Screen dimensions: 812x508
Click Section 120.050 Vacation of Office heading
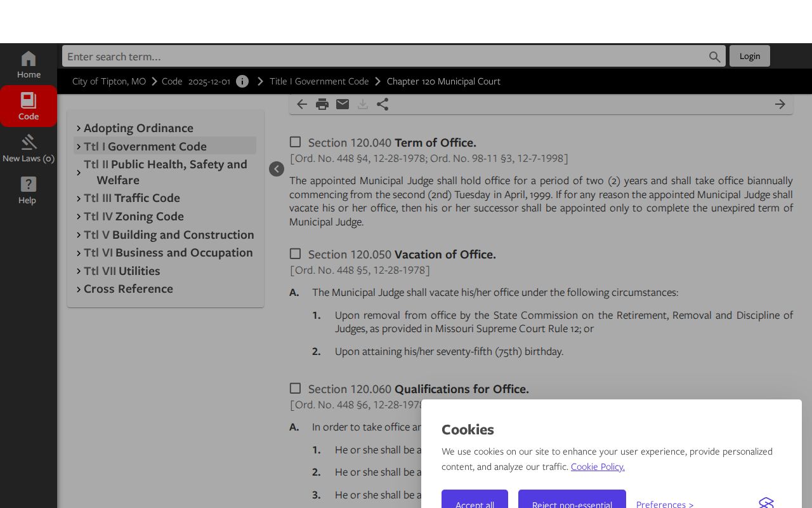(x=402, y=255)
